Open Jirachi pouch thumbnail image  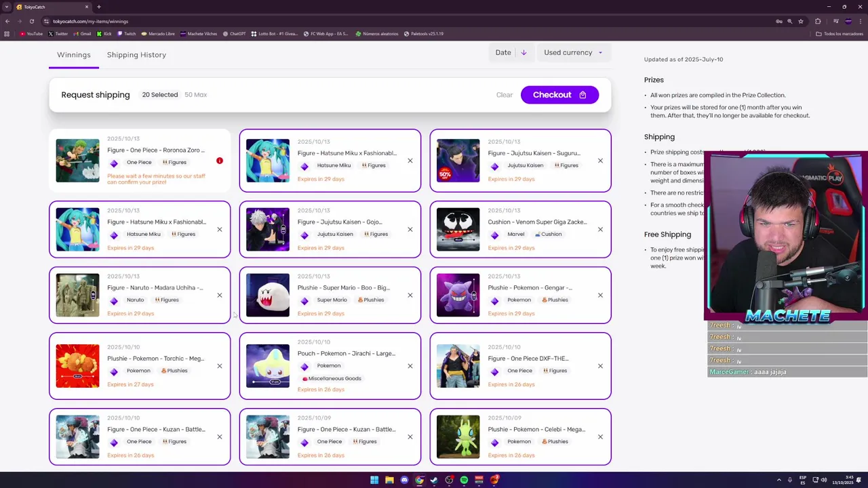268,366
